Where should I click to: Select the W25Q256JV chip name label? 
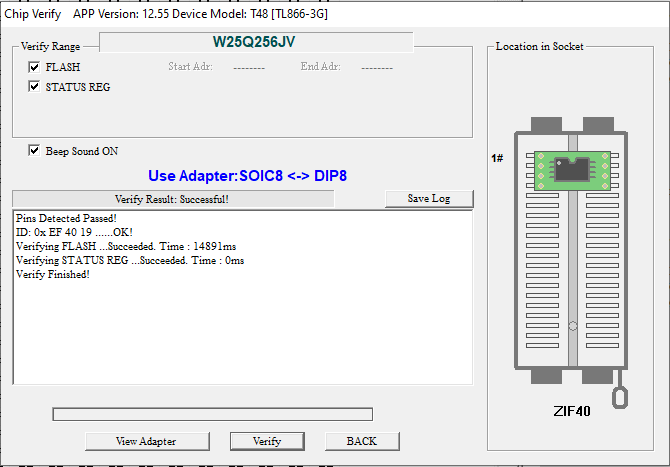pos(254,42)
